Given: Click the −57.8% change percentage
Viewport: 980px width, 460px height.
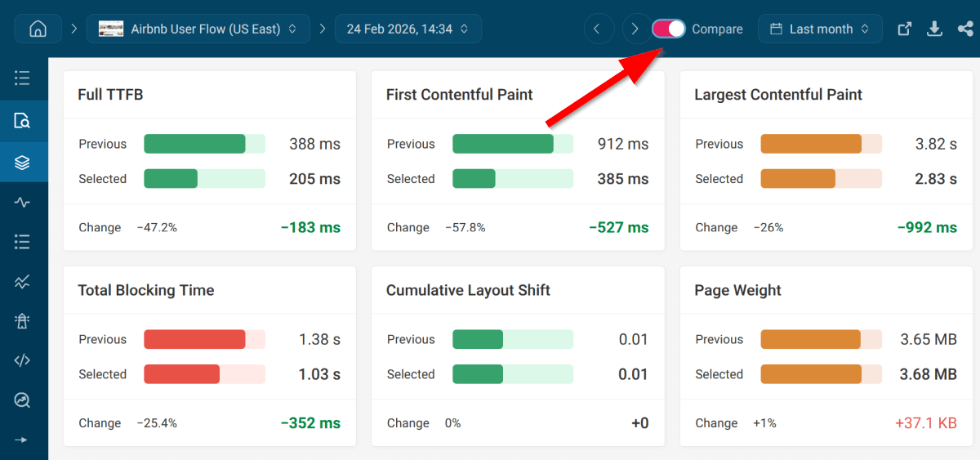Looking at the screenshot, I should click(465, 228).
